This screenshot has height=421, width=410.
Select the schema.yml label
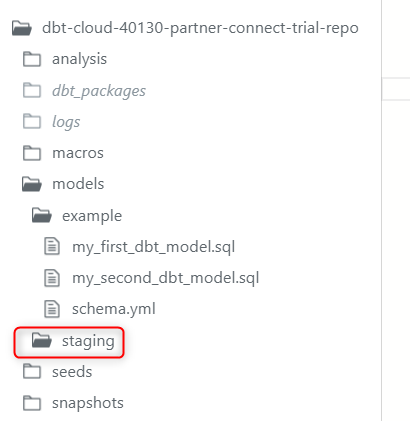coord(114,309)
